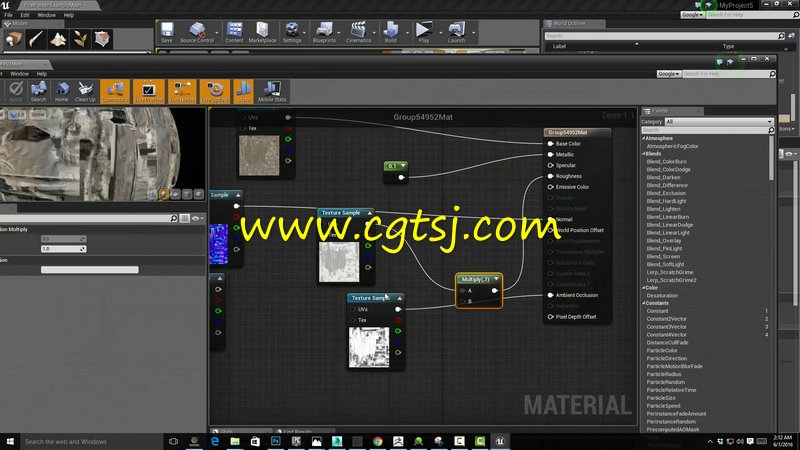
Task: Open Cinematics toolbar icon
Action: coord(358,32)
